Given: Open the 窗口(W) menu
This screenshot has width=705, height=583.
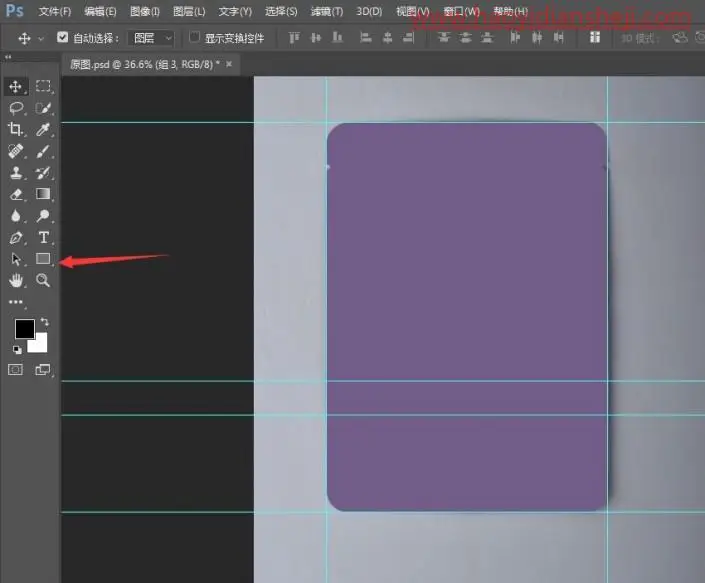Looking at the screenshot, I should pos(461,11).
